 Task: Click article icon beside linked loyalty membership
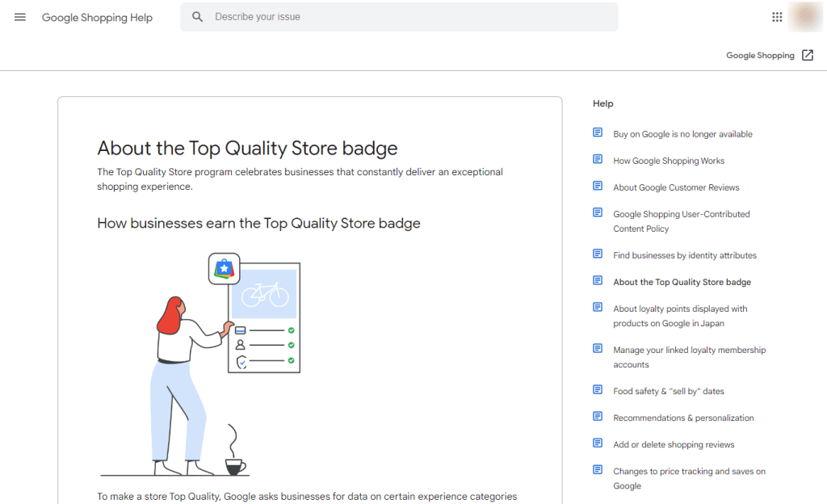(598, 348)
